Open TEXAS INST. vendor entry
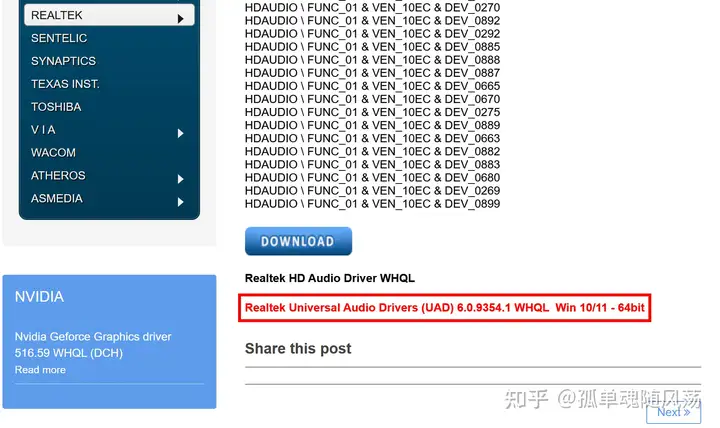This screenshot has width=720, height=428. 65,84
